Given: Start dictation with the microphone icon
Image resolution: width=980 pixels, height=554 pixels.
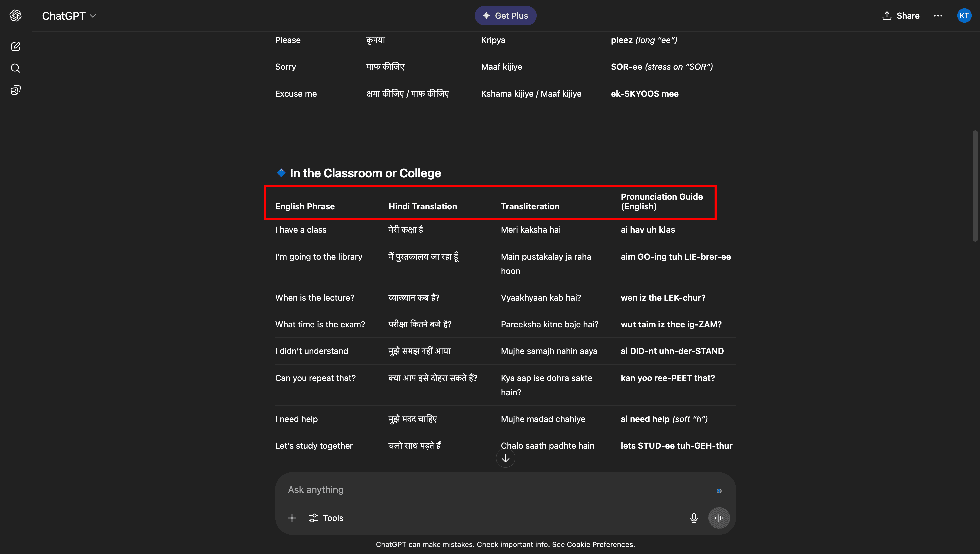Looking at the screenshot, I should (x=694, y=518).
